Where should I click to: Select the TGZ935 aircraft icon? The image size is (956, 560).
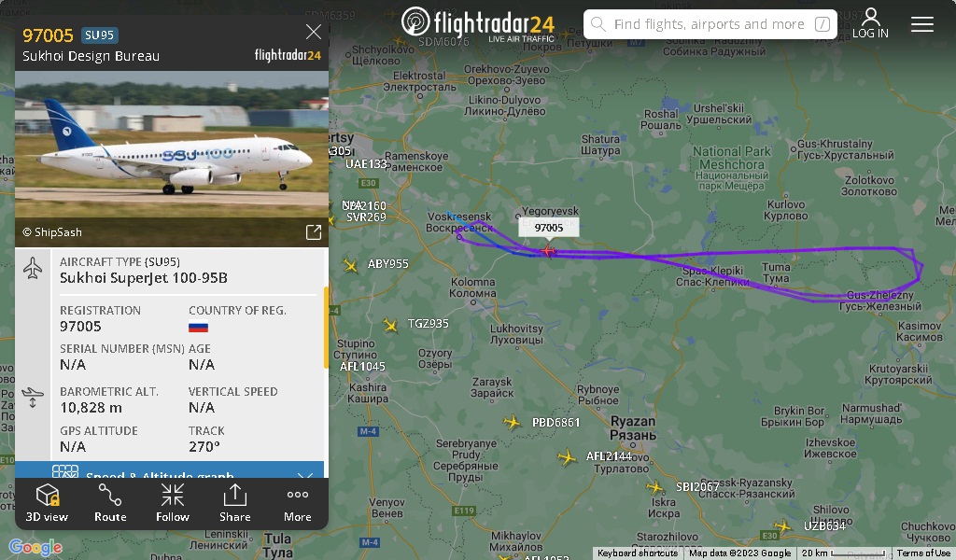(x=390, y=325)
